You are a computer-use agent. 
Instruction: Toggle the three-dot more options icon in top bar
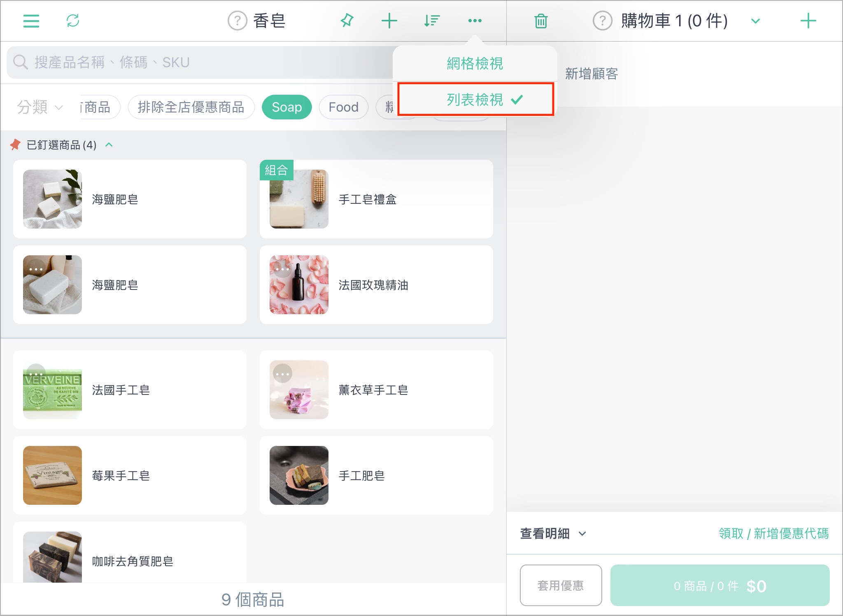[475, 21]
